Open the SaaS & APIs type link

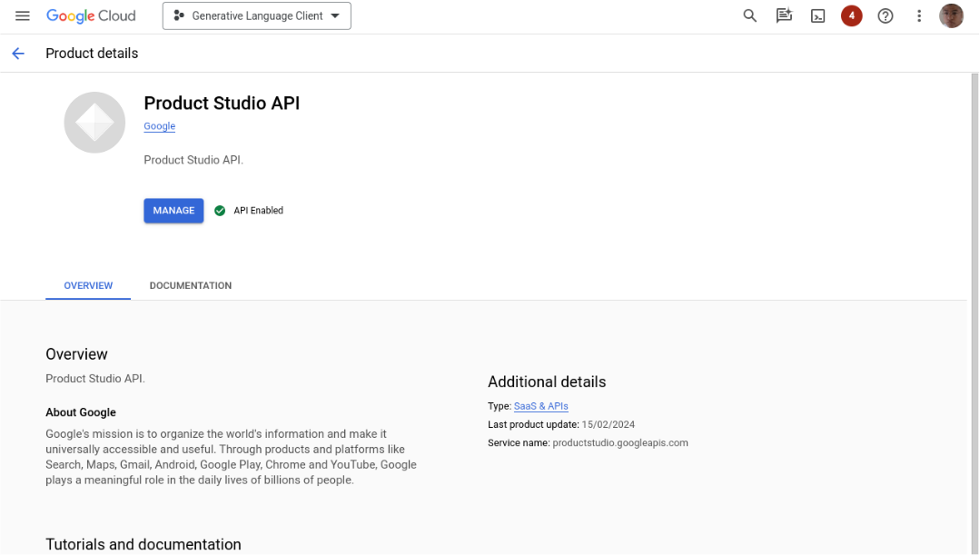tap(540, 406)
